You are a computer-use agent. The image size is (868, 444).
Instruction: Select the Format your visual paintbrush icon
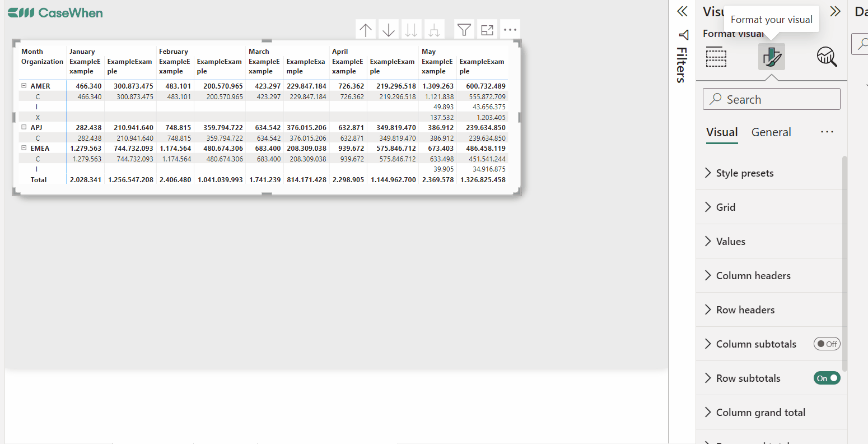771,56
